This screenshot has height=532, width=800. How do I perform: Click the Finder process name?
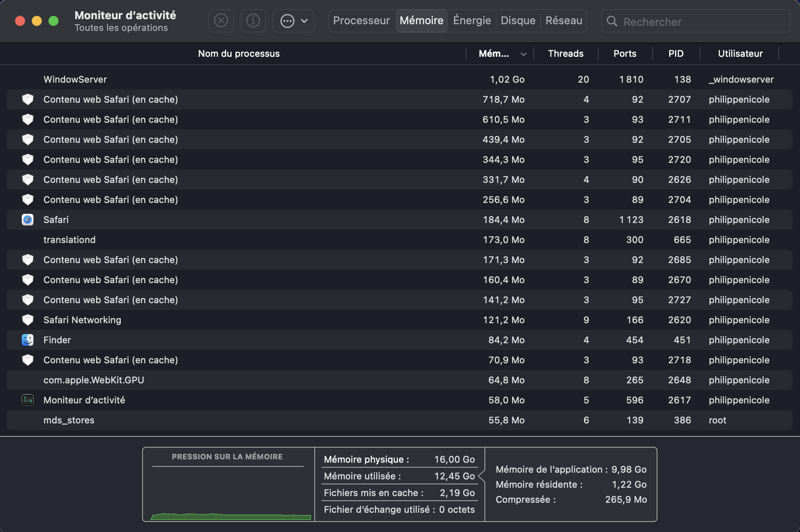click(x=57, y=340)
